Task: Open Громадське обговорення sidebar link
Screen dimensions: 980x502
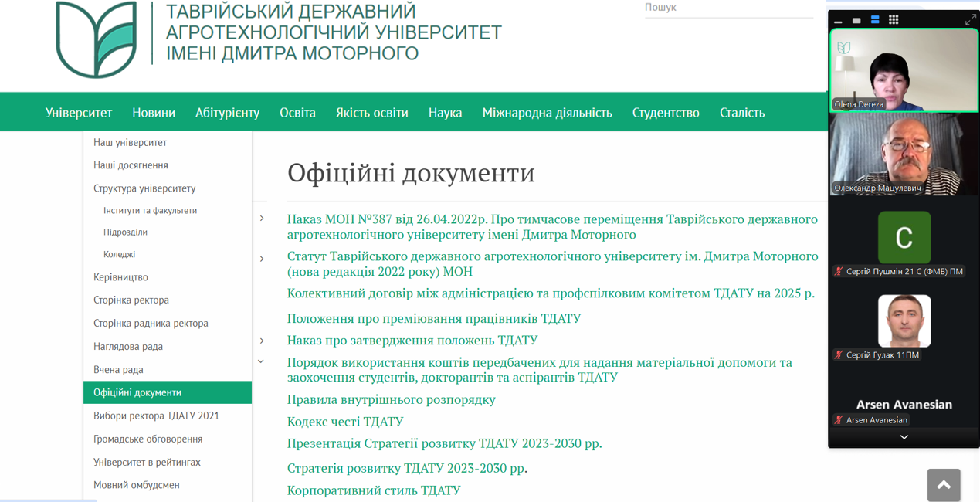Action: coord(148,439)
